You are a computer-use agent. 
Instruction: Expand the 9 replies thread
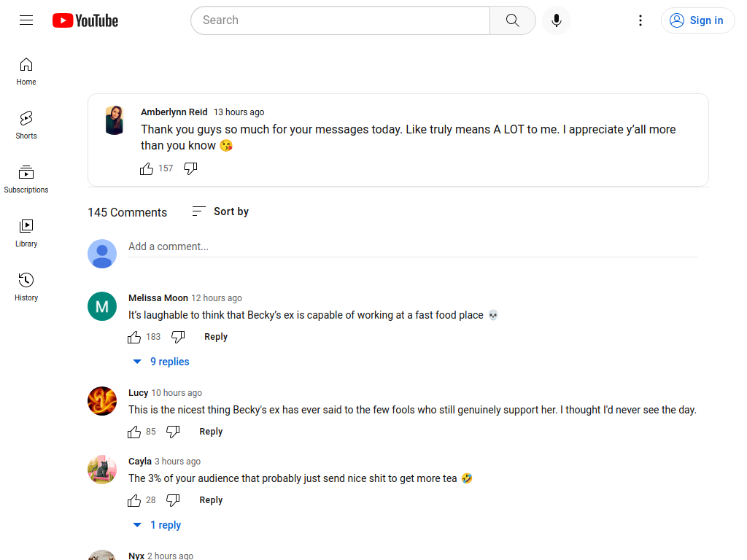[161, 362]
